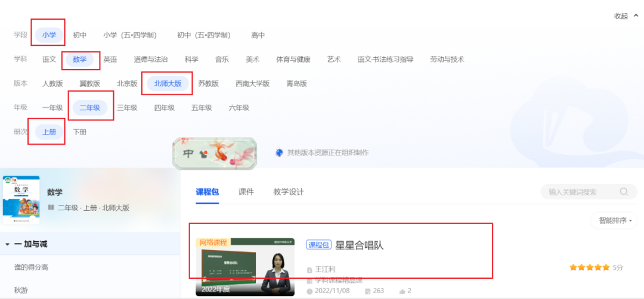Collapse the 一 加与减 chapter
This screenshot has height=299, width=644.
8,244
